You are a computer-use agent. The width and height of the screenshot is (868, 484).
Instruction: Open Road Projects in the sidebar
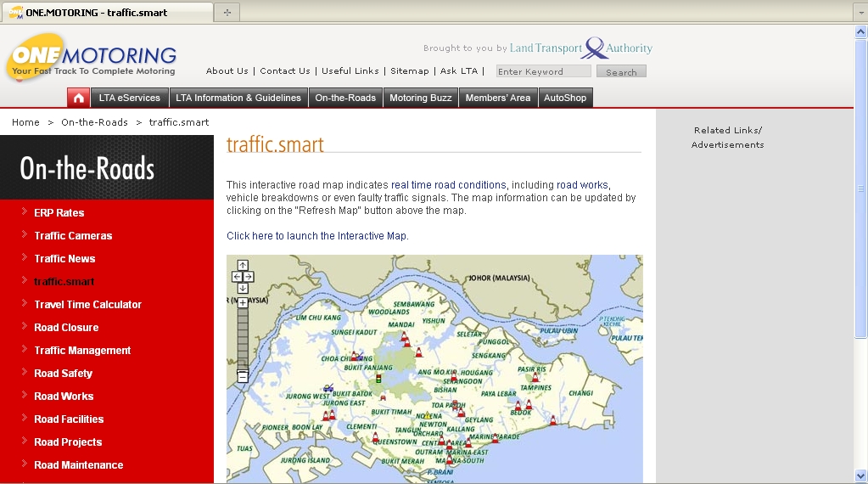pos(68,442)
